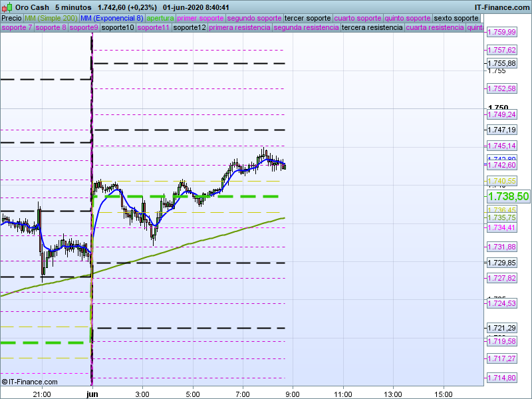
Task: Click the 1.727,82 price level label
Action: tap(502, 278)
